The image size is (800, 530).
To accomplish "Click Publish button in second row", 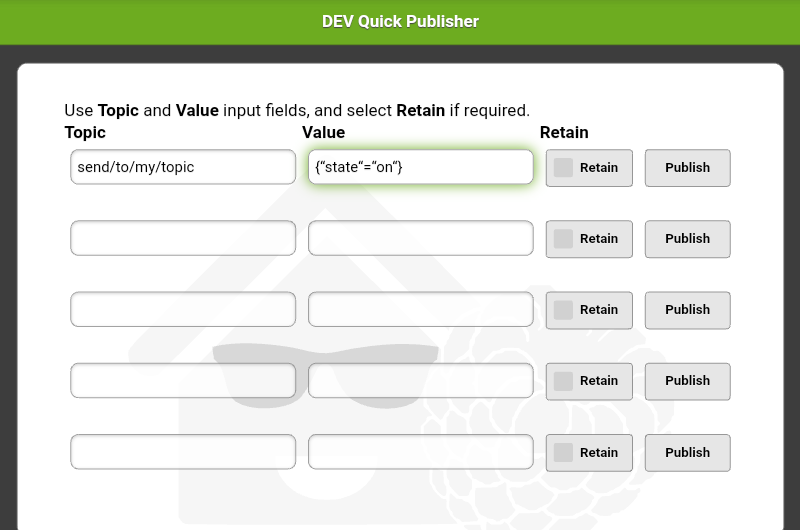I will coord(687,239).
